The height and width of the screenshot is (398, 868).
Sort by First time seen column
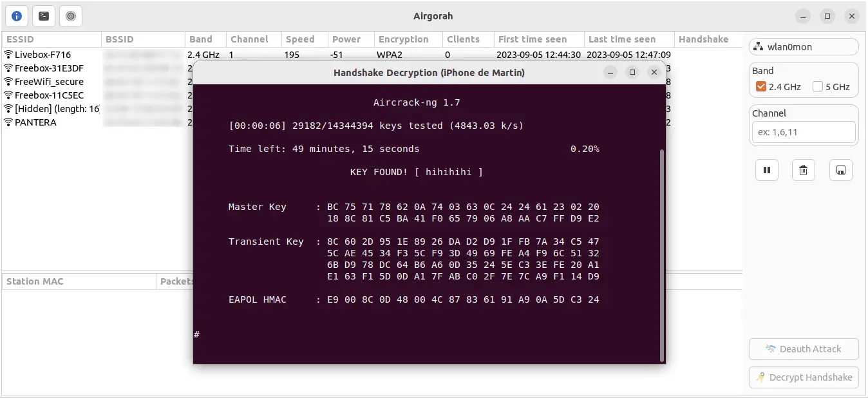[x=539, y=39]
